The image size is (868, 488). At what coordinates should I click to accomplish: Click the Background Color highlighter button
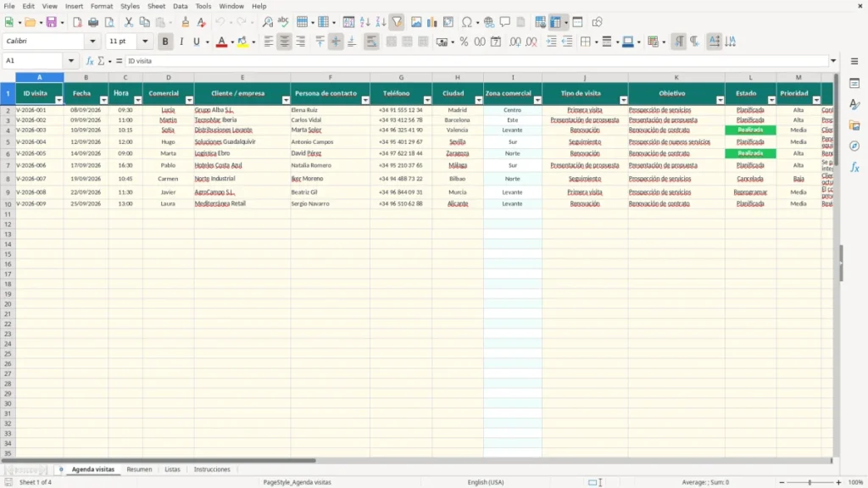242,42
